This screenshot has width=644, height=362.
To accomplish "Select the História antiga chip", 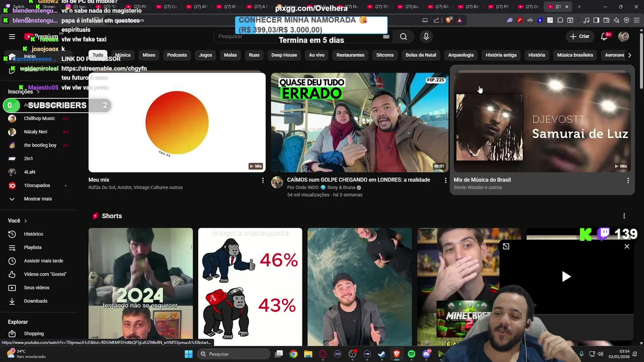I will click(501, 55).
